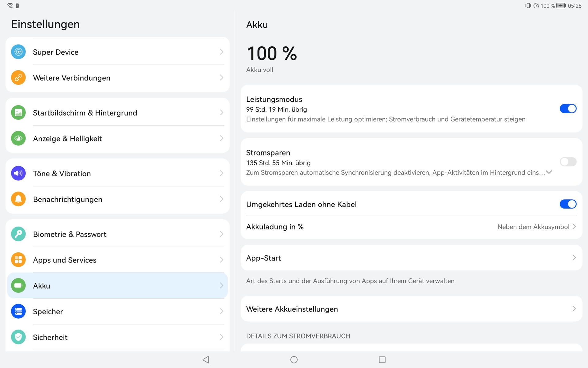588x368 pixels.
Task: Click the Startbildschirm & Hintergrund picture icon
Action: coord(18,113)
